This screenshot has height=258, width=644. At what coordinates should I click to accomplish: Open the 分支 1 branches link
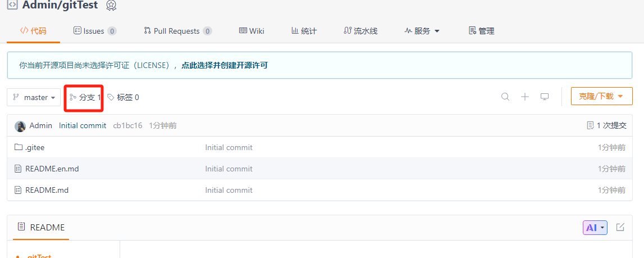[x=85, y=97]
